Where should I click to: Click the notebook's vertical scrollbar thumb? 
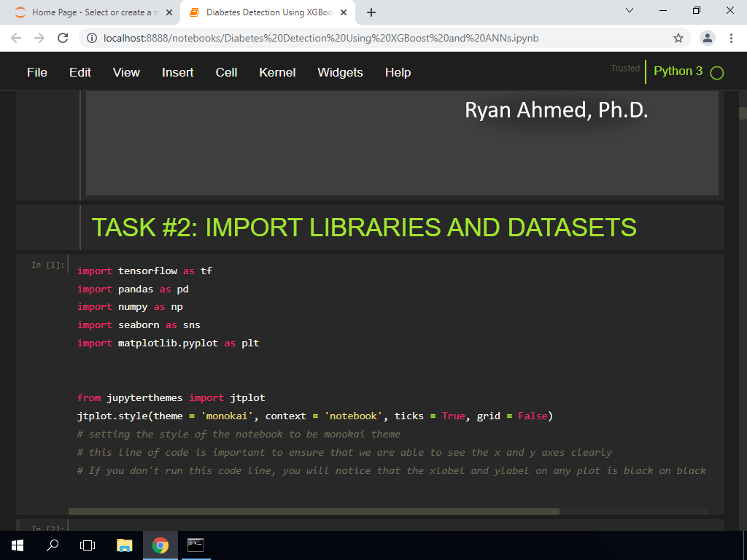click(x=742, y=113)
